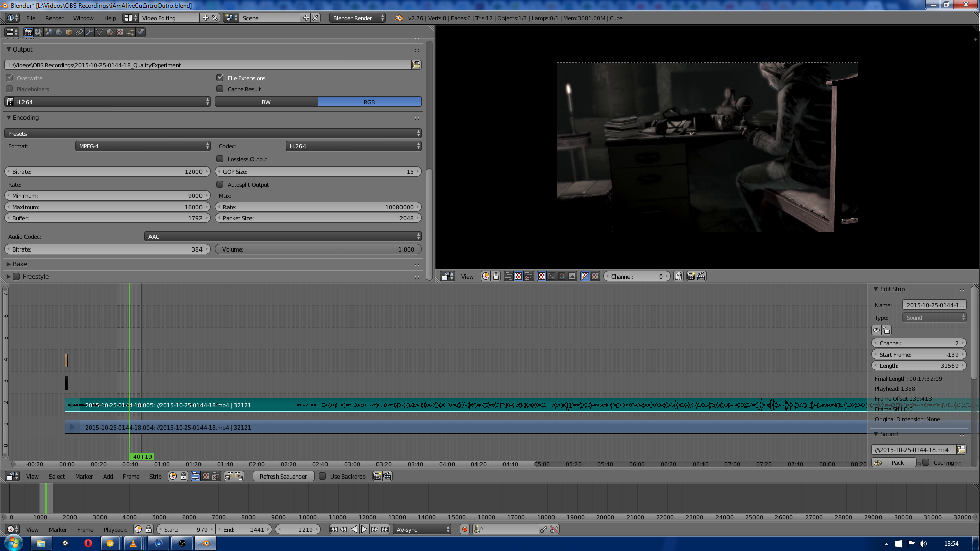
Task: Mute strip using eye icon in Edit Strip
Action: pyautogui.click(x=876, y=330)
